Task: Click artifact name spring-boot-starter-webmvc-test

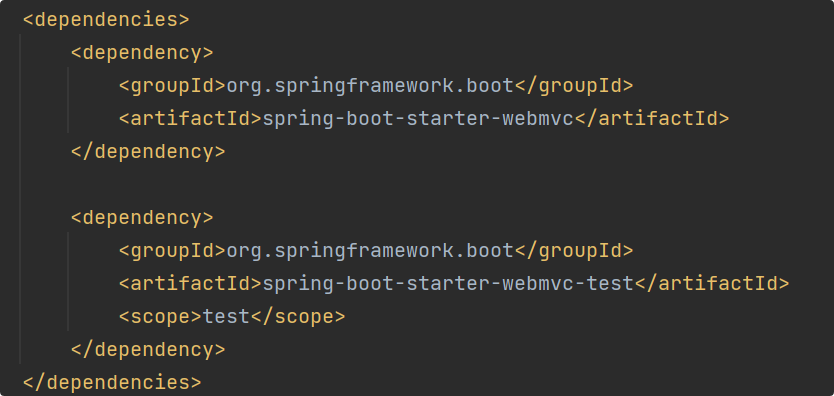Action: point(448,284)
